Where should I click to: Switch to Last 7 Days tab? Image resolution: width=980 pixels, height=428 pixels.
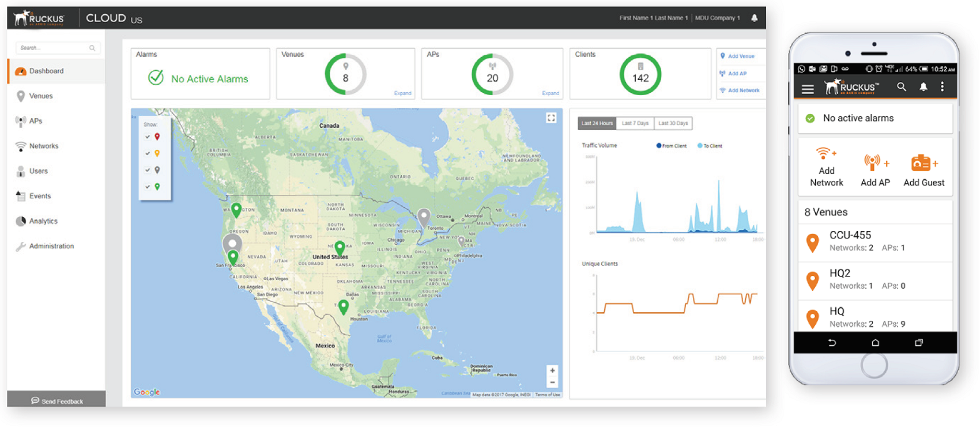[x=635, y=123]
